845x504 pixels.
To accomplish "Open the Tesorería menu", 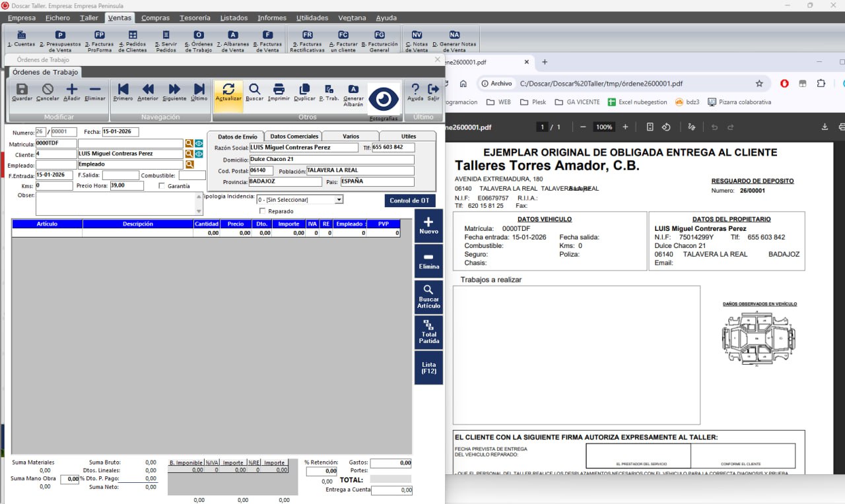I will coord(194,18).
